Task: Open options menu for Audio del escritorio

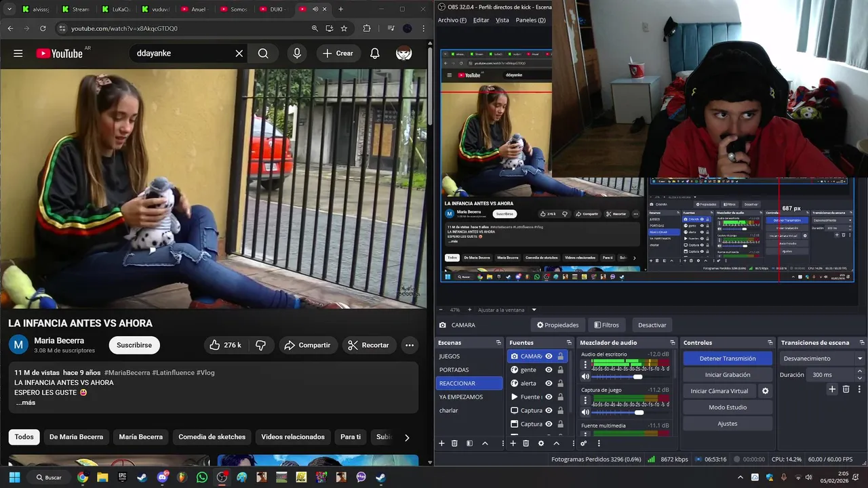Action: (585, 365)
